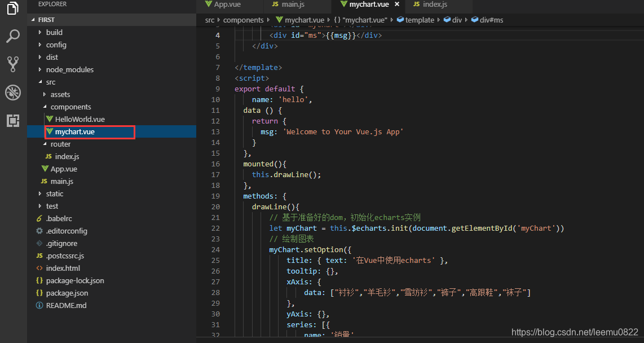The height and width of the screenshot is (343, 644).
Task: Collapse the src folder
Action: [40, 82]
